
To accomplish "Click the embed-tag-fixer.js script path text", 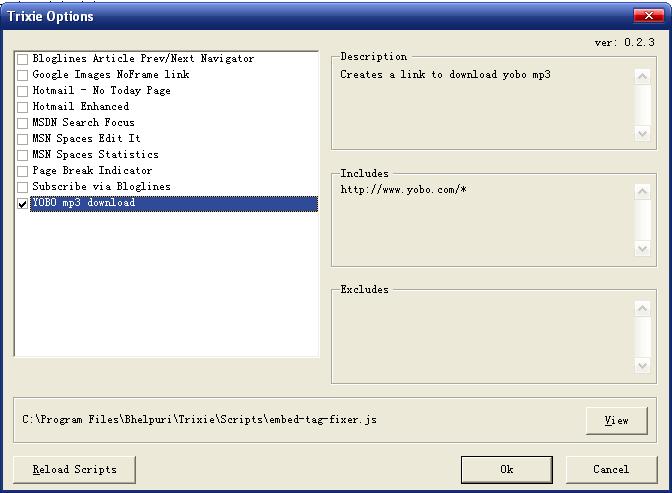I will 199,420.
